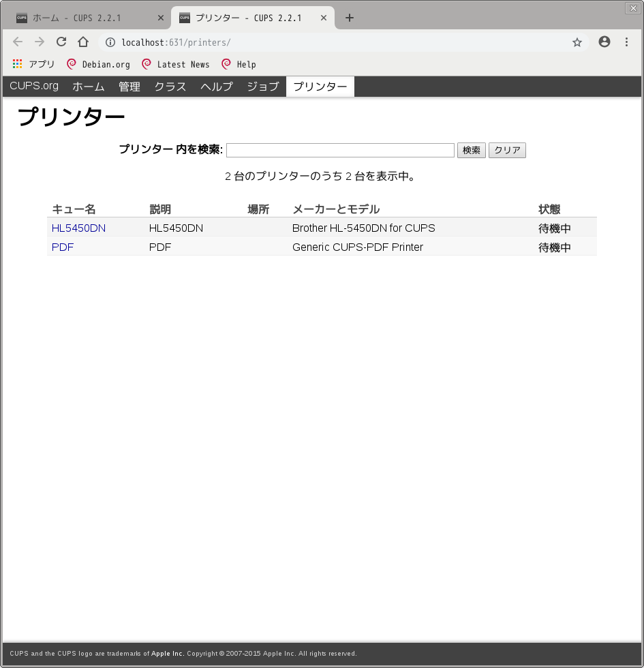Click Apple Inc. in footer
Viewport: 644px width, 668px height.
tap(168, 654)
